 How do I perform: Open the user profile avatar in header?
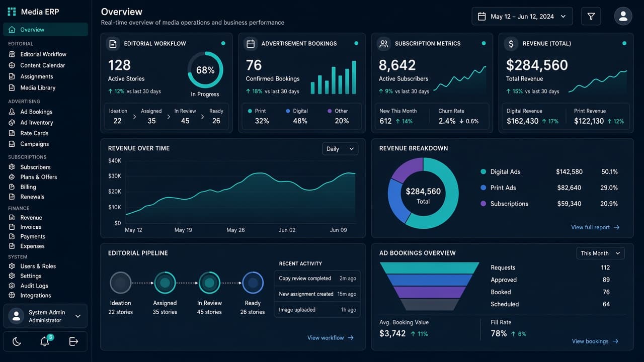tap(623, 16)
